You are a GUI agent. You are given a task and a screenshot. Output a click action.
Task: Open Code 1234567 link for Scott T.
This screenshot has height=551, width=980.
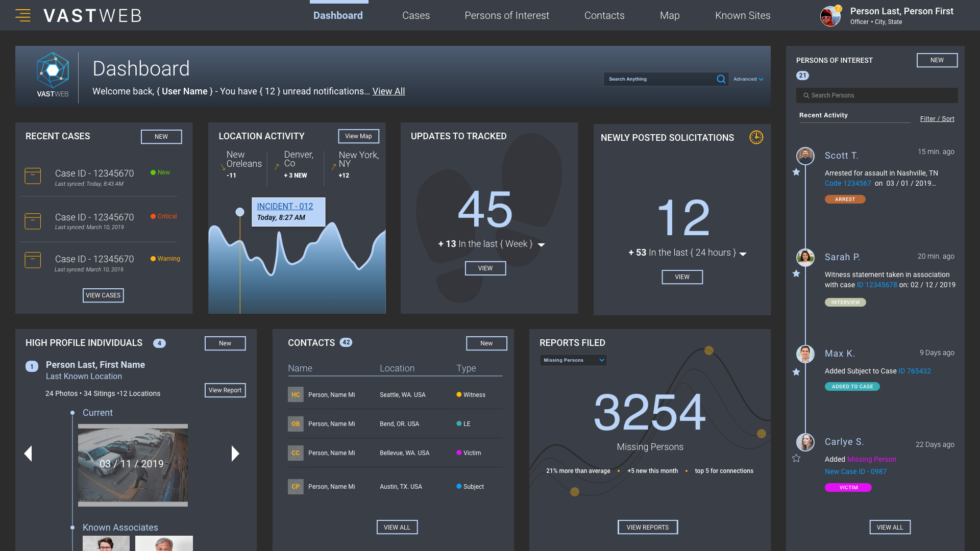(848, 184)
